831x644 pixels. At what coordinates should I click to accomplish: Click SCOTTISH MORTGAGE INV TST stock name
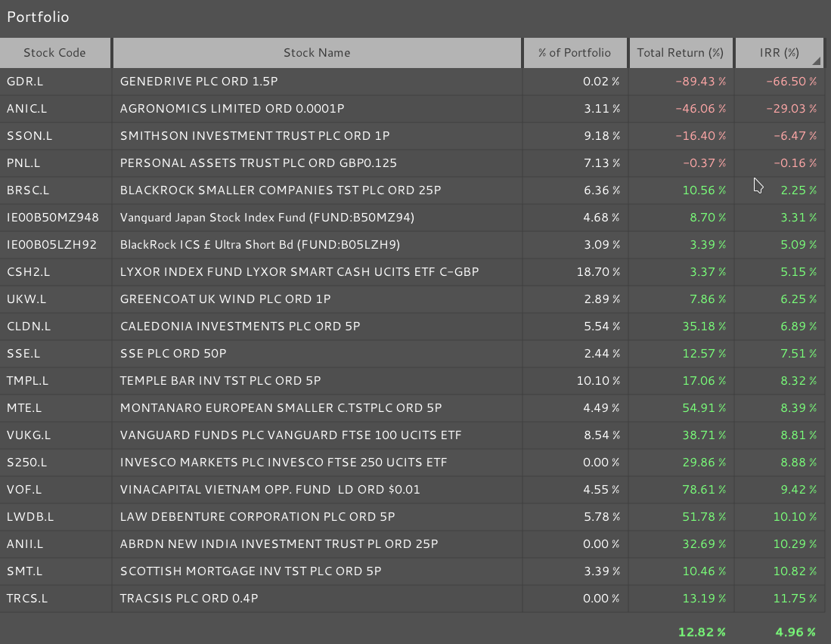click(x=251, y=571)
